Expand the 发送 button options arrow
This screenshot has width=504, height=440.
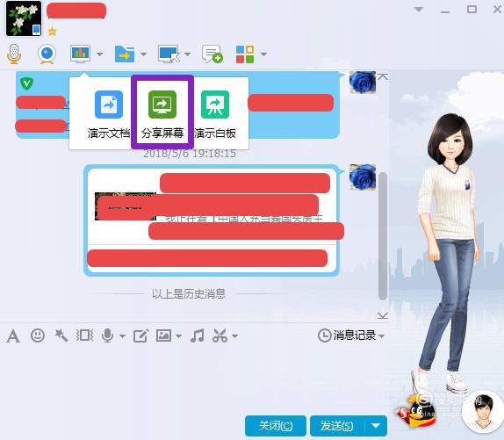(376, 426)
